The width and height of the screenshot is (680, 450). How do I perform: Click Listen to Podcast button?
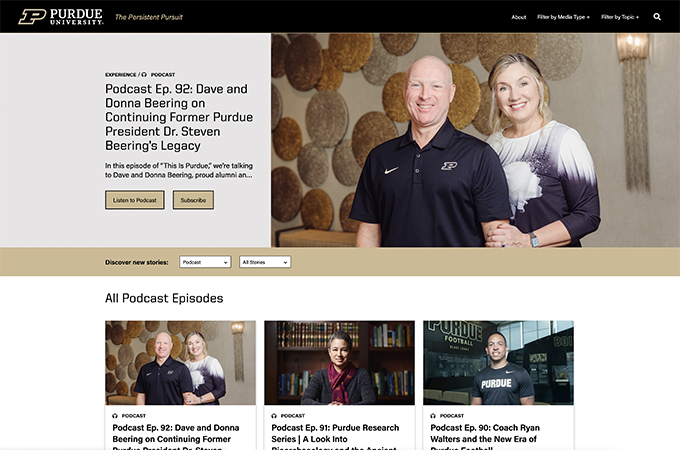134,200
